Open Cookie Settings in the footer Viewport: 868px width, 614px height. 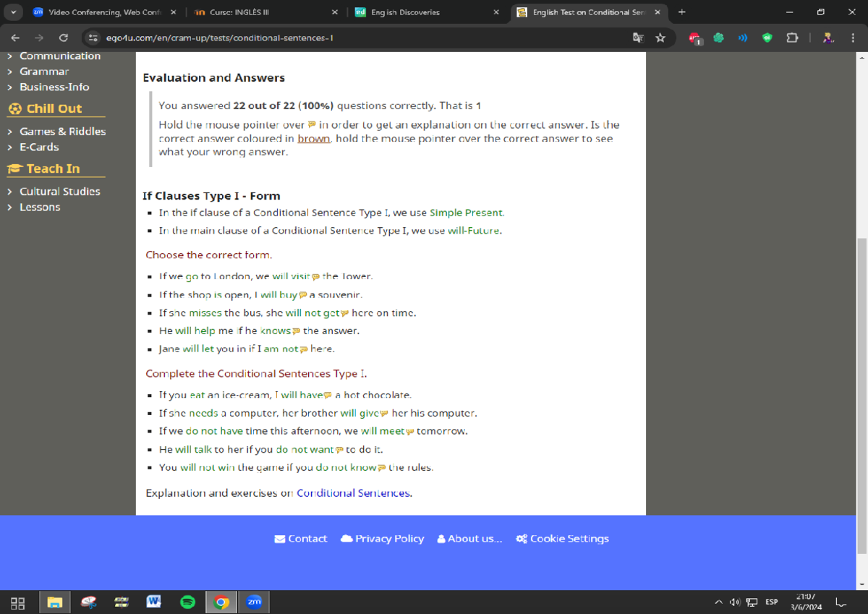(562, 539)
